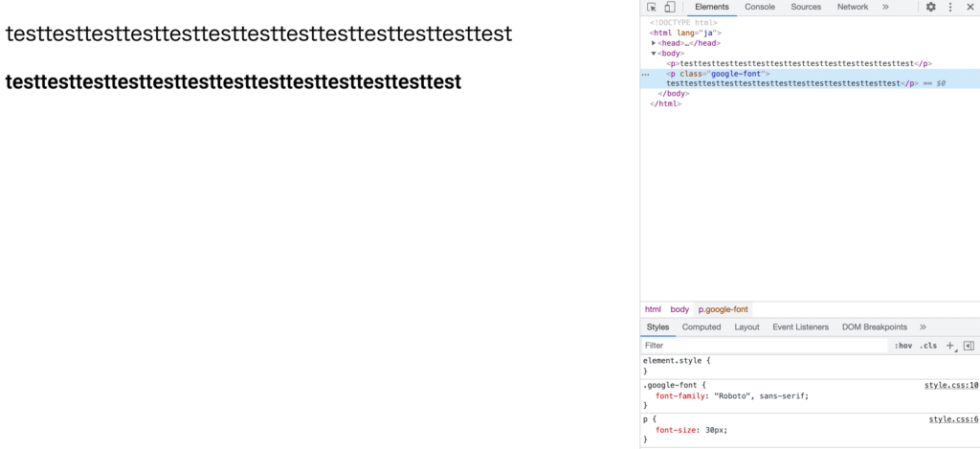The image size is (980, 449).
Task: Open the DOM Breakpoints tab
Action: point(875,327)
